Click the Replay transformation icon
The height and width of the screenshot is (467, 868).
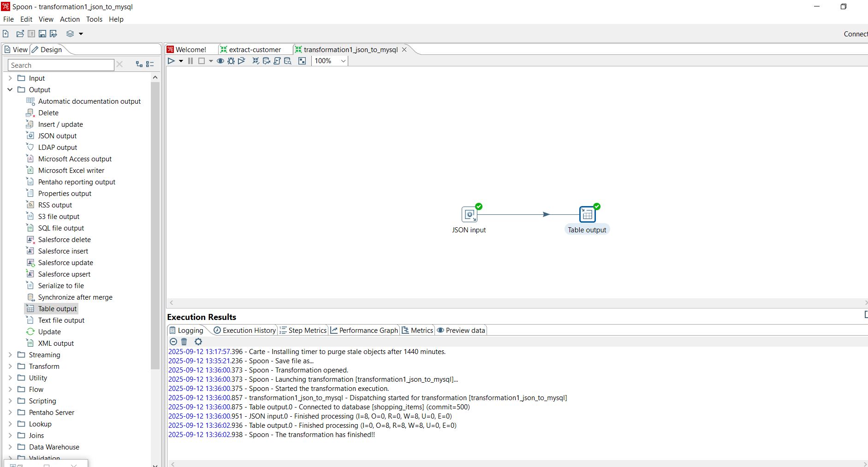click(x=242, y=61)
